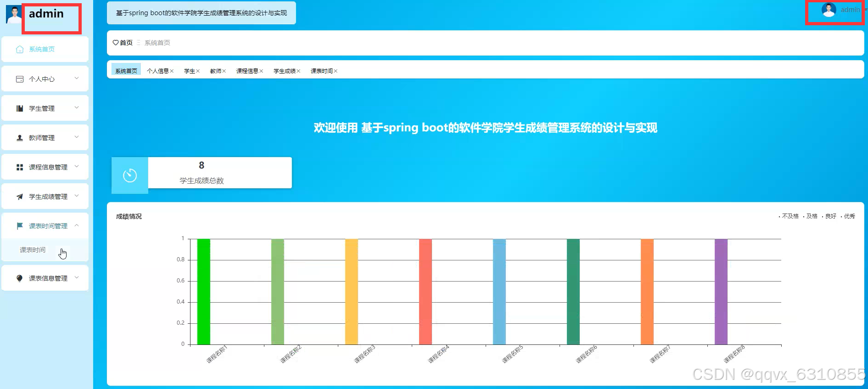Close the 课程信息 tab

[x=261, y=71]
